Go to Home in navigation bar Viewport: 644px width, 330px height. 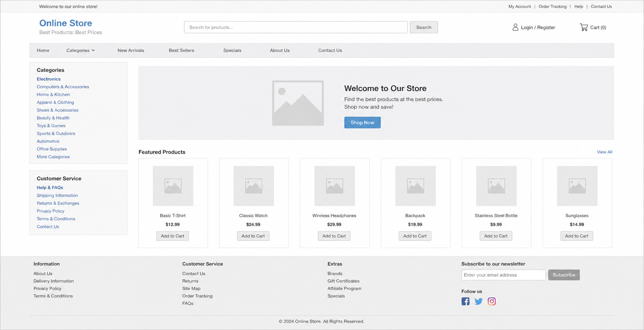43,50
